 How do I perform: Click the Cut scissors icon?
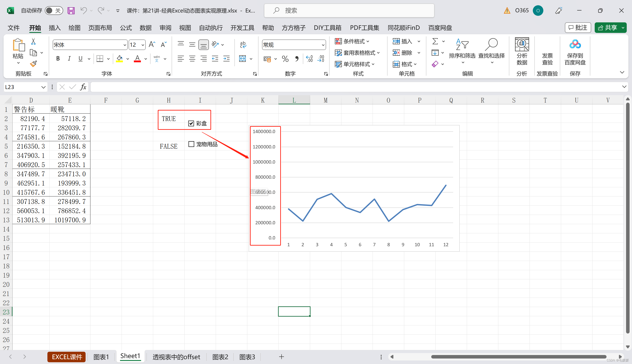click(33, 41)
